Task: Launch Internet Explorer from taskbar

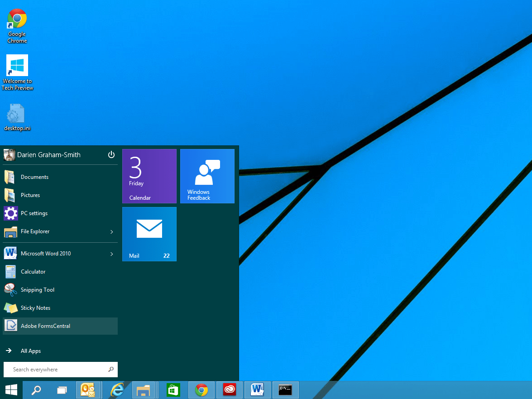Action: 117,390
